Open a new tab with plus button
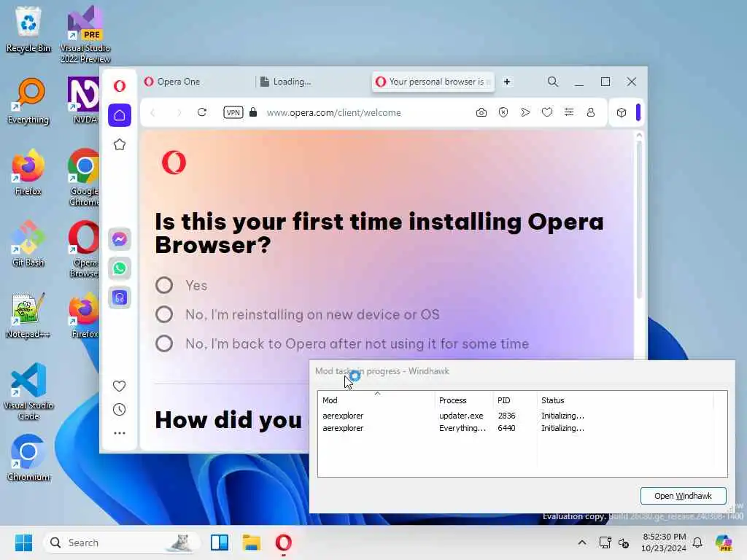Screen dimensions: 747x560 coord(507,82)
